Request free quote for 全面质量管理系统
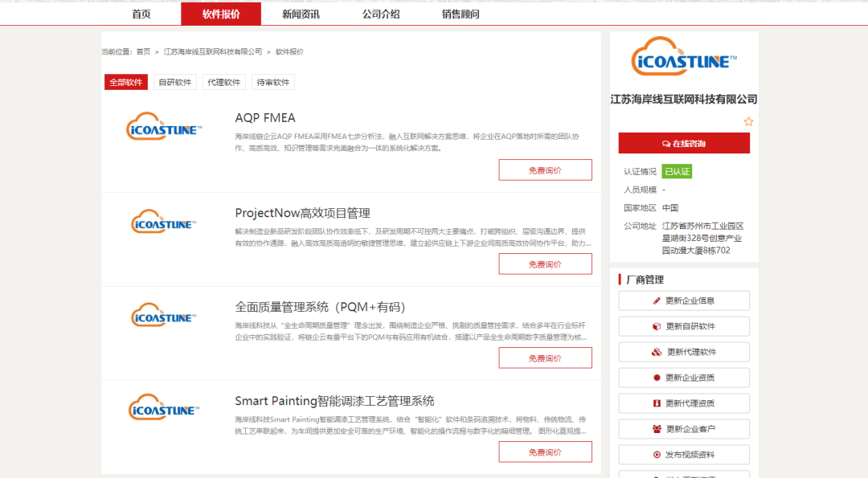Screen dimensions: 868x478 (545, 358)
